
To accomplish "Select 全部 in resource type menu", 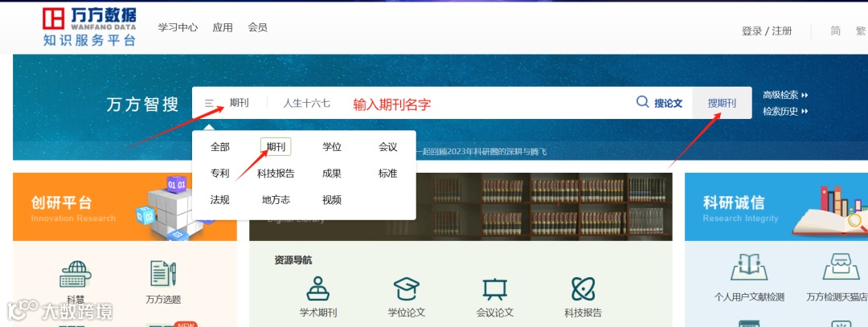I will 219,147.
